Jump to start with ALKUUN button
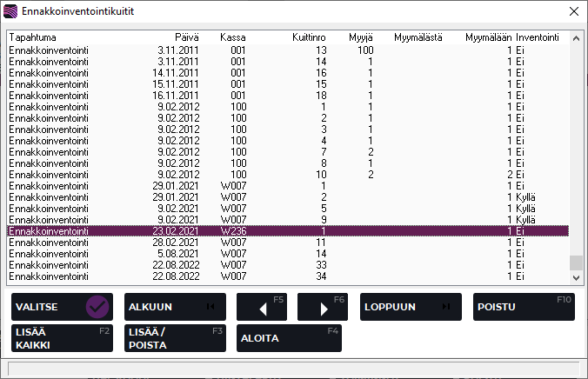This screenshot has width=588, height=379. (175, 307)
